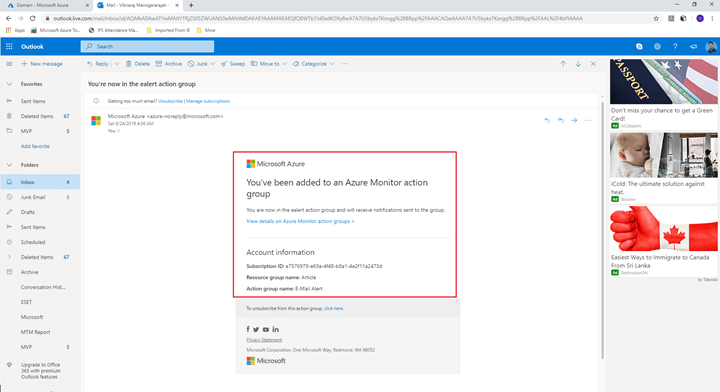
Task: Go to next message with down arrow
Action: [578, 64]
